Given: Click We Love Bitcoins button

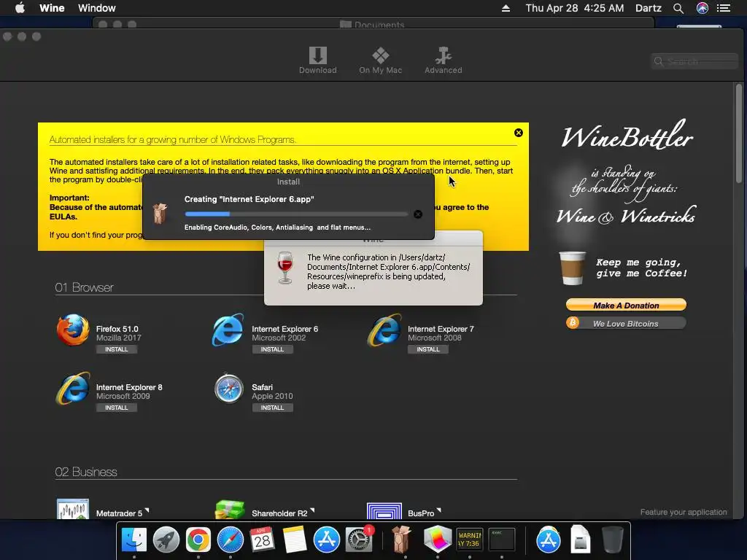Looking at the screenshot, I should tap(626, 323).
